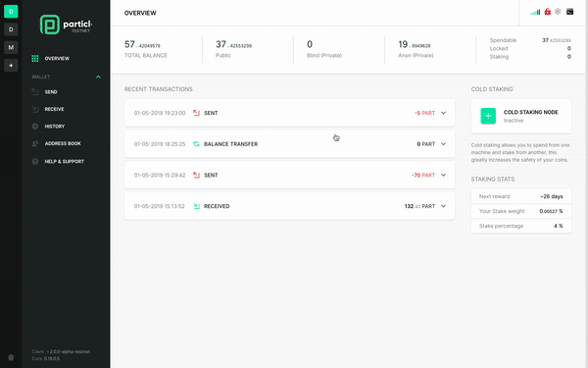Click the Total Balance amount
Image resolution: width=588 pixels, height=368 pixels.
pyautogui.click(x=142, y=45)
